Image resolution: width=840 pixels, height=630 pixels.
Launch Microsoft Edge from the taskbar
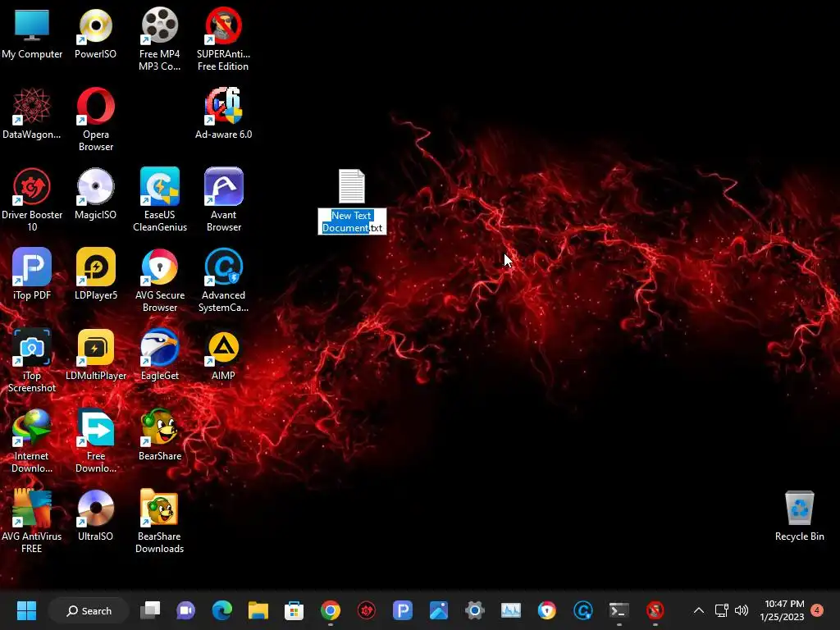(221, 610)
